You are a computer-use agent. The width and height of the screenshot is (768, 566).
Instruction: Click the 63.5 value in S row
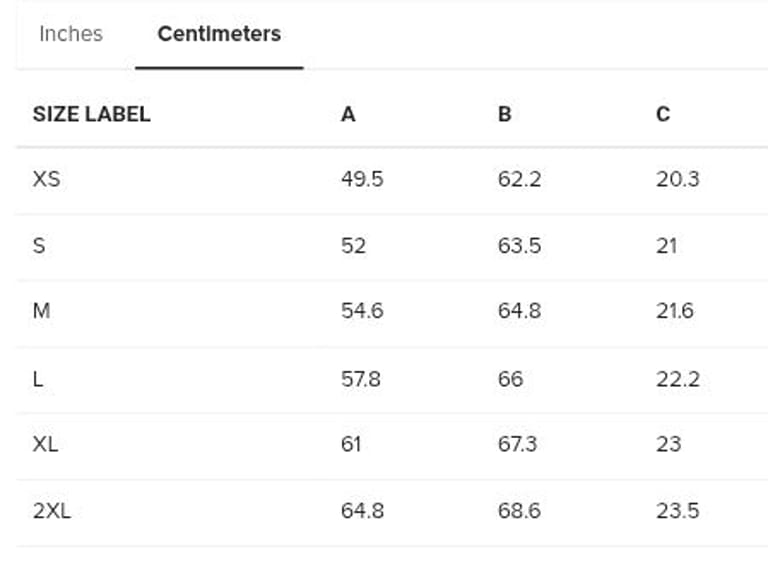(x=519, y=246)
